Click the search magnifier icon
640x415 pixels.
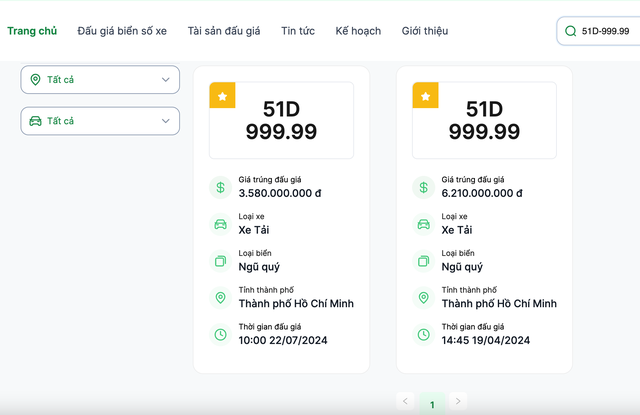(571, 31)
